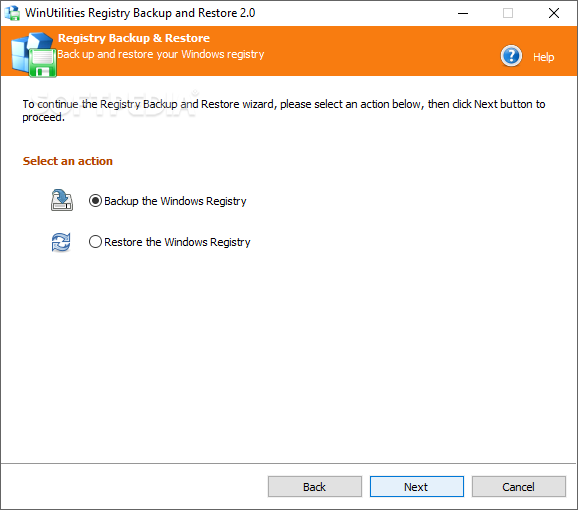The width and height of the screenshot is (578, 510).
Task: Close the WinUtilities Registry Backup window
Action: [x=554, y=13]
